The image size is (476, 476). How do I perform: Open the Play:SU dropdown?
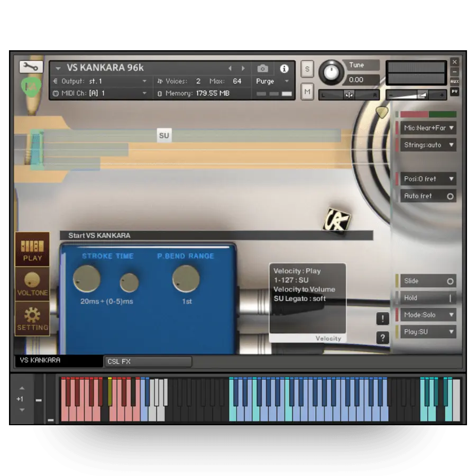(x=428, y=332)
